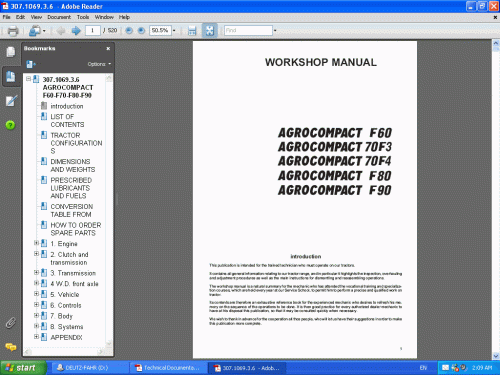
Task: Toggle the Bookmarks panel sidebar icon
Action: [x=11, y=77]
